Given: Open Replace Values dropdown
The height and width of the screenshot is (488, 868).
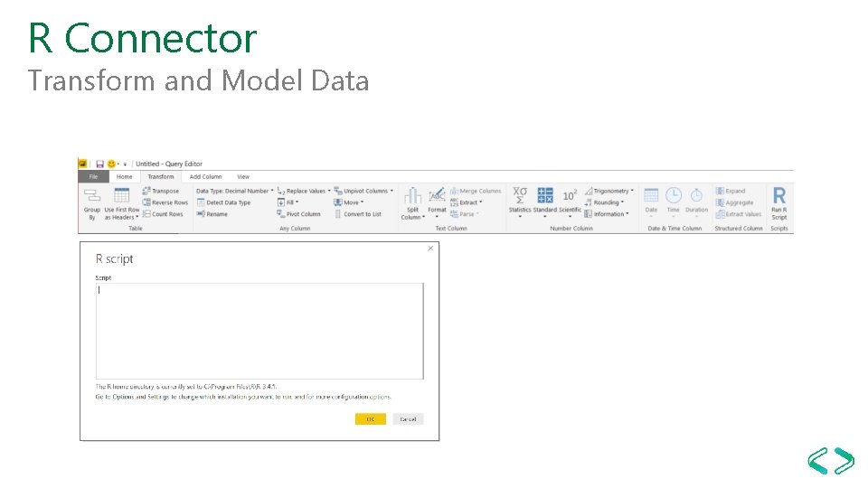Looking at the screenshot, I should pyautogui.click(x=304, y=191).
